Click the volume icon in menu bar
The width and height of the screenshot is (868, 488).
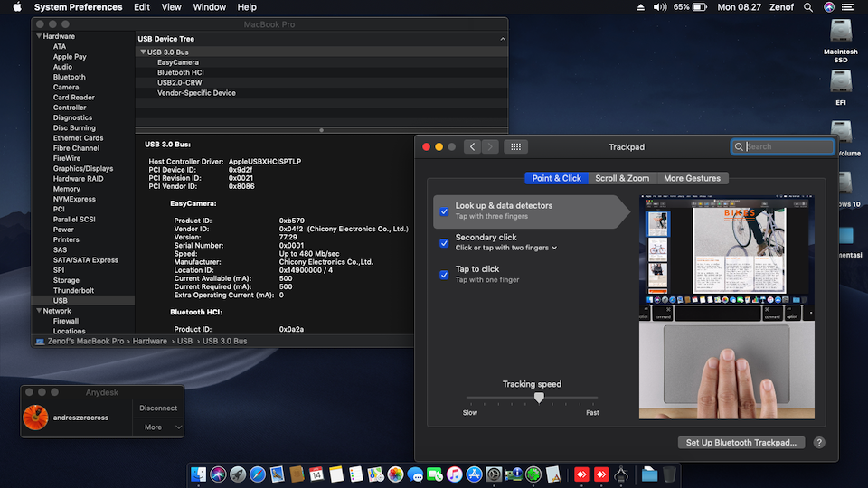(x=660, y=7)
